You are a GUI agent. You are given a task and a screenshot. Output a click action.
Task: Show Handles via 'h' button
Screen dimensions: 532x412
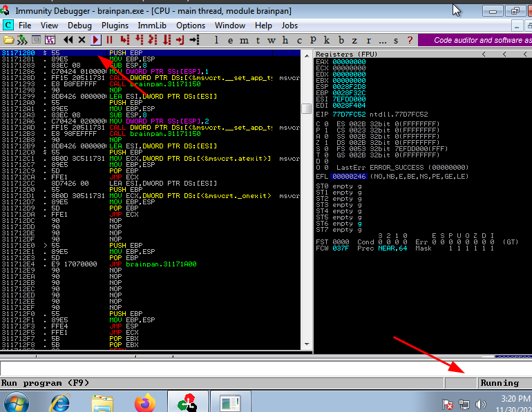point(285,40)
